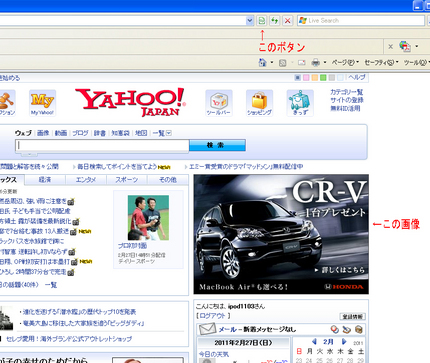Print the page using the printer icon
Screen dimensions: 430x363
pos(315,62)
